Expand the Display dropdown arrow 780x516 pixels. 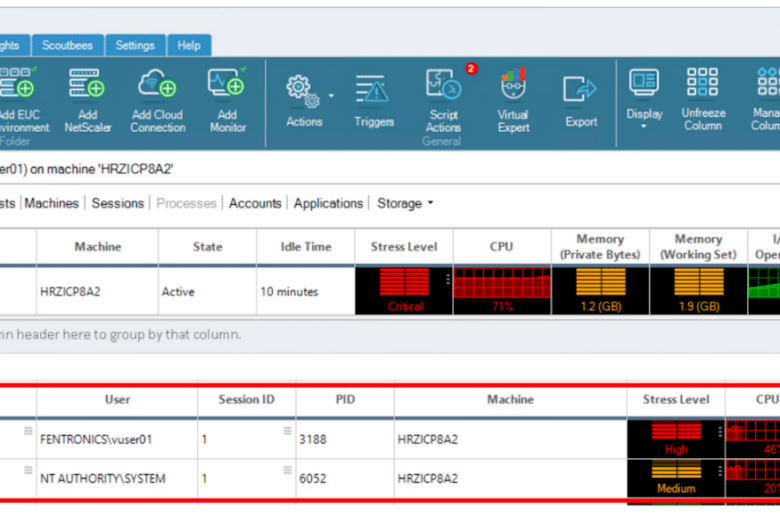tap(644, 126)
